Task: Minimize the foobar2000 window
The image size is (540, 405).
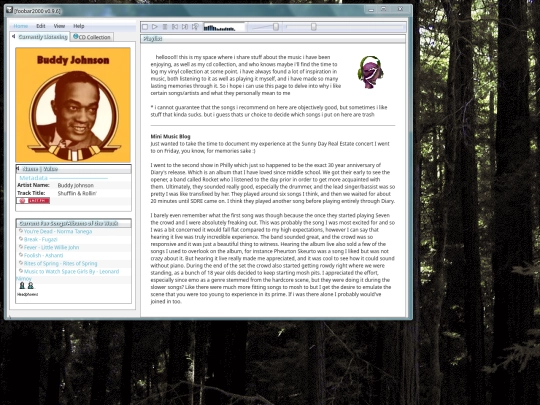Action: coord(371,10)
